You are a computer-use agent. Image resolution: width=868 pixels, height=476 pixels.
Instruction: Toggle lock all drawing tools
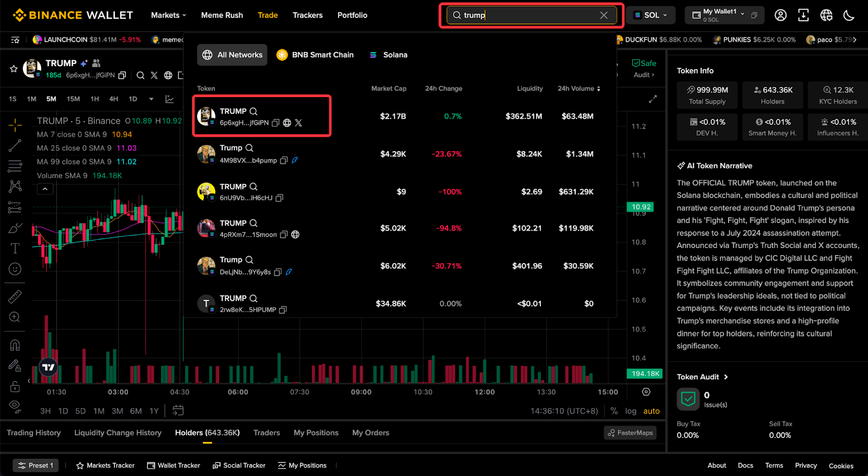[15, 386]
